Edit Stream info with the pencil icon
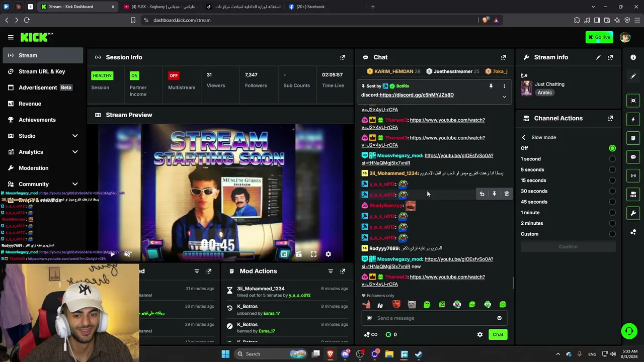 (598, 57)
